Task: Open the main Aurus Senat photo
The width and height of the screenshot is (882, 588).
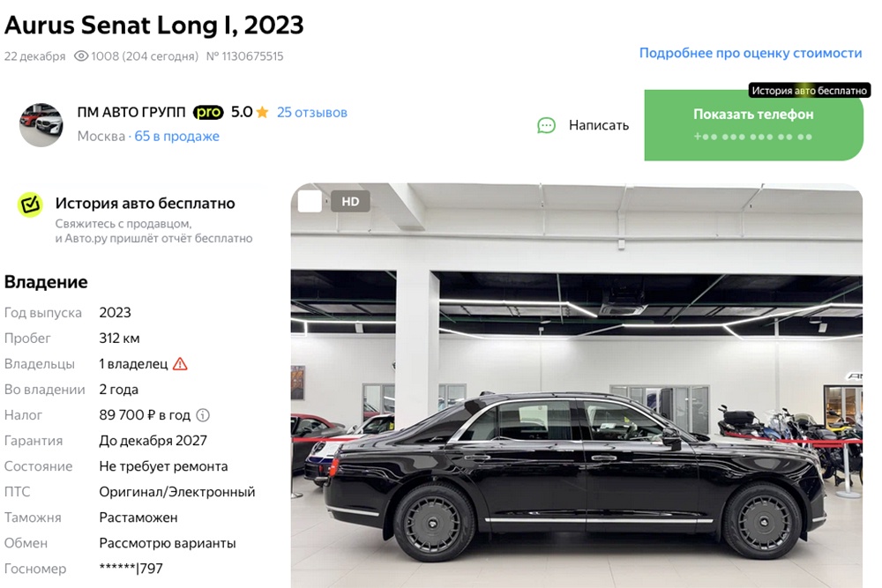Action: click(577, 385)
